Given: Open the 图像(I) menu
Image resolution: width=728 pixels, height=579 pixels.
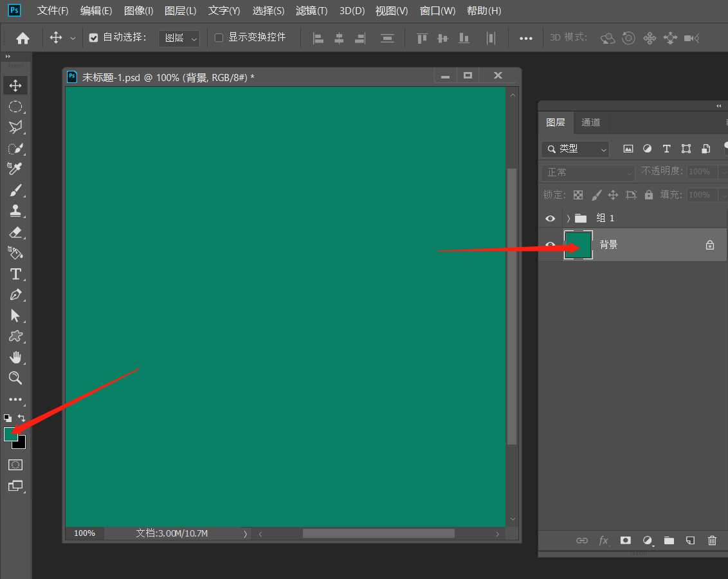Looking at the screenshot, I should point(138,11).
